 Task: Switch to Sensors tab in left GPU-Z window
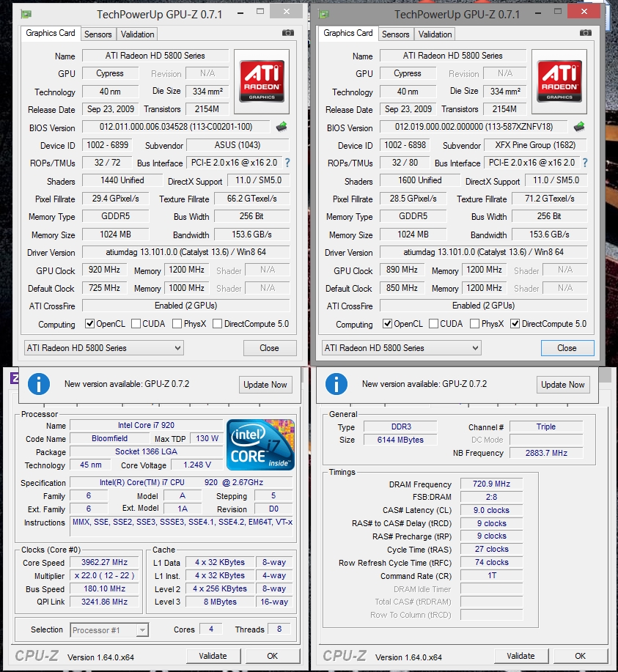(98, 34)
